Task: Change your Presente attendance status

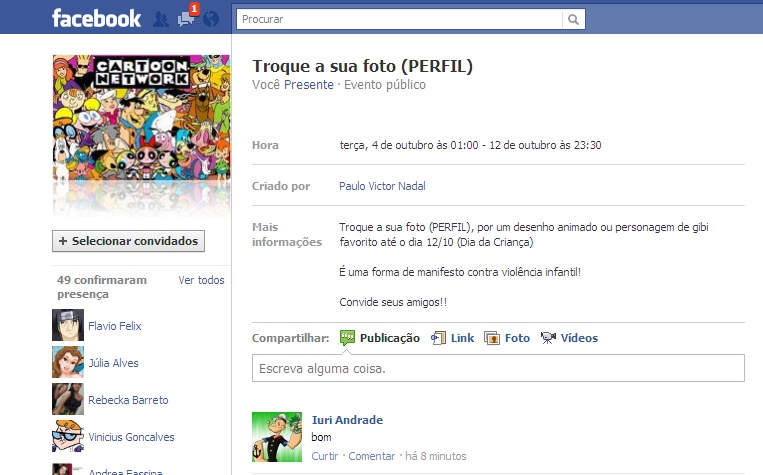Action: tap(309, 85)
